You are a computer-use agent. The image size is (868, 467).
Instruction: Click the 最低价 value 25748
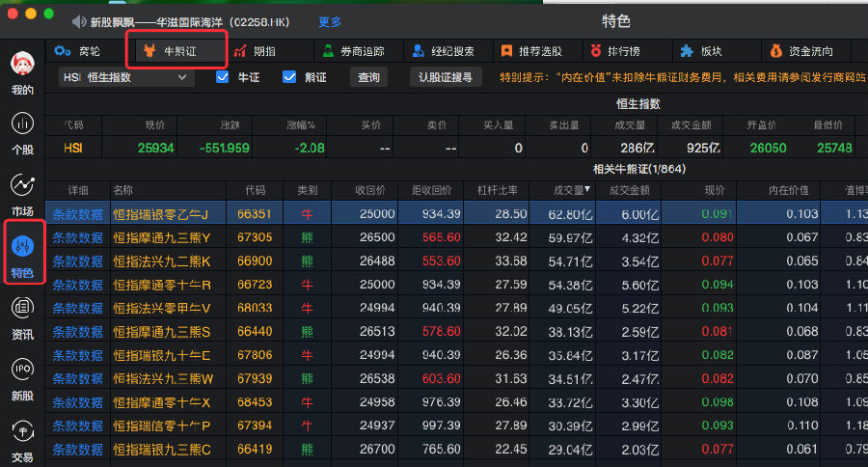pyautogui.click(x=834, y=148)
